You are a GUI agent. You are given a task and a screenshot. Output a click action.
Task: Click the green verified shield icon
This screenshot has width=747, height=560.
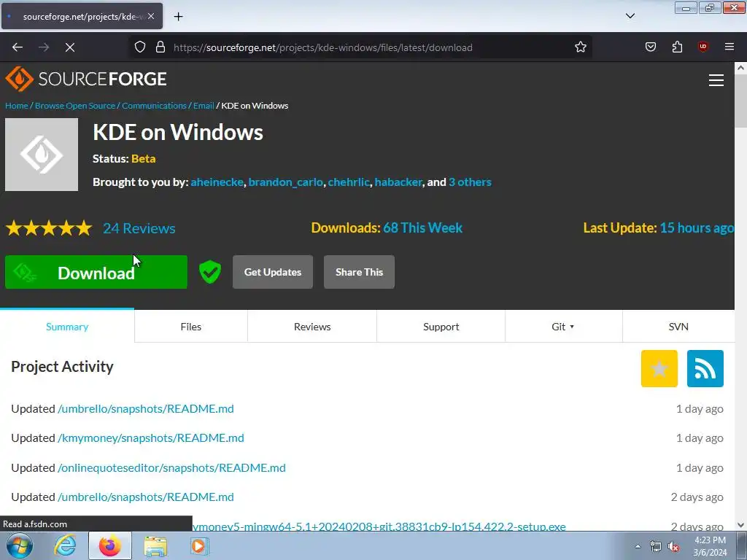209,272
